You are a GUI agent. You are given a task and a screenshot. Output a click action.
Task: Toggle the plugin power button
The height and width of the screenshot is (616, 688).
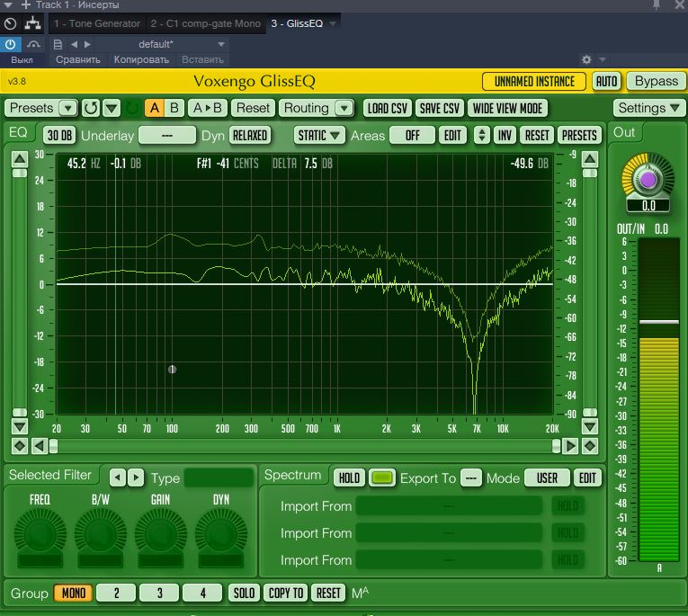(x=10, y=44)
